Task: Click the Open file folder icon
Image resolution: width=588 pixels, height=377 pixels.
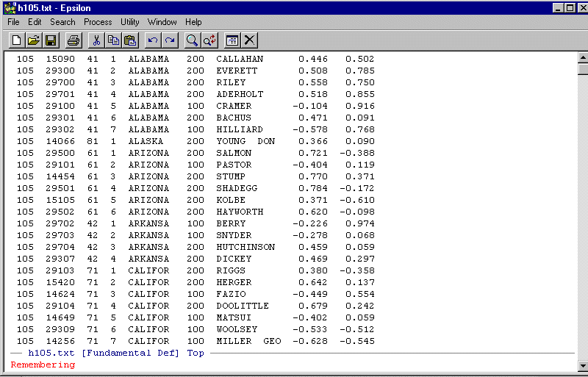Action: click(x=34, y=40)
